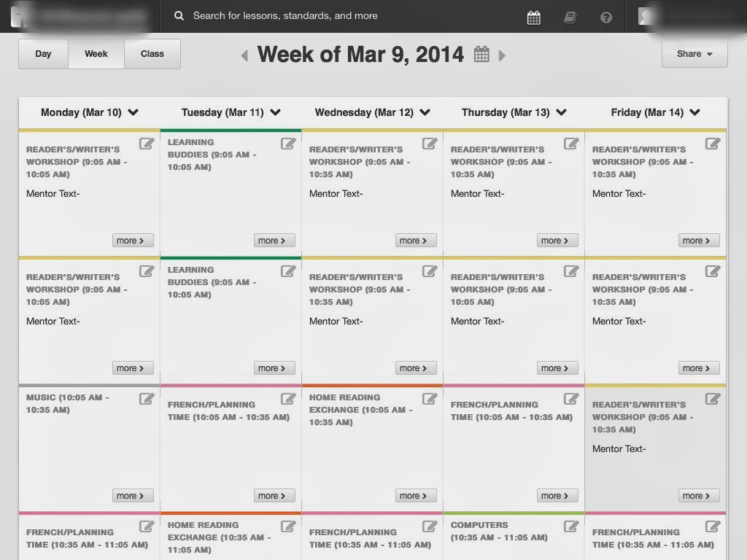
Task: Open date picker beside Week of Mar 9
Action: 481,54
